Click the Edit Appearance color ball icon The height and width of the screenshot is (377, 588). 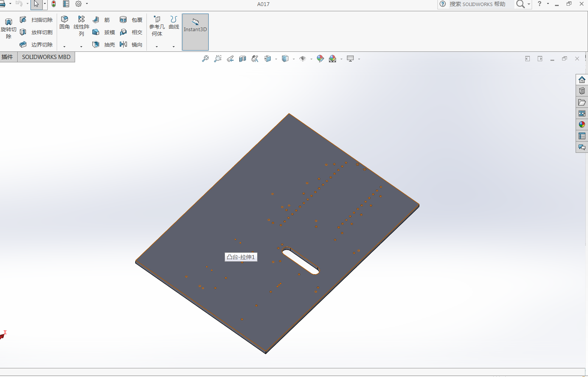(x=320, y=59)
